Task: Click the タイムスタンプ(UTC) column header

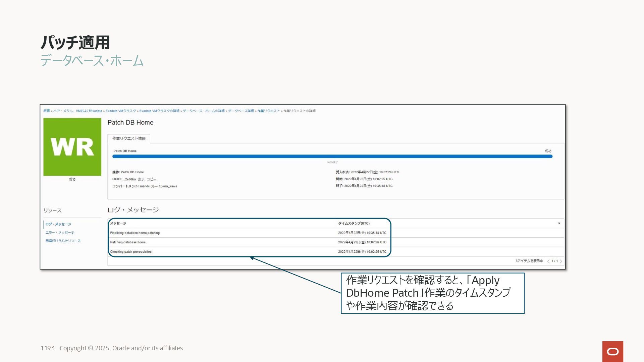Action: pos(354,223)
